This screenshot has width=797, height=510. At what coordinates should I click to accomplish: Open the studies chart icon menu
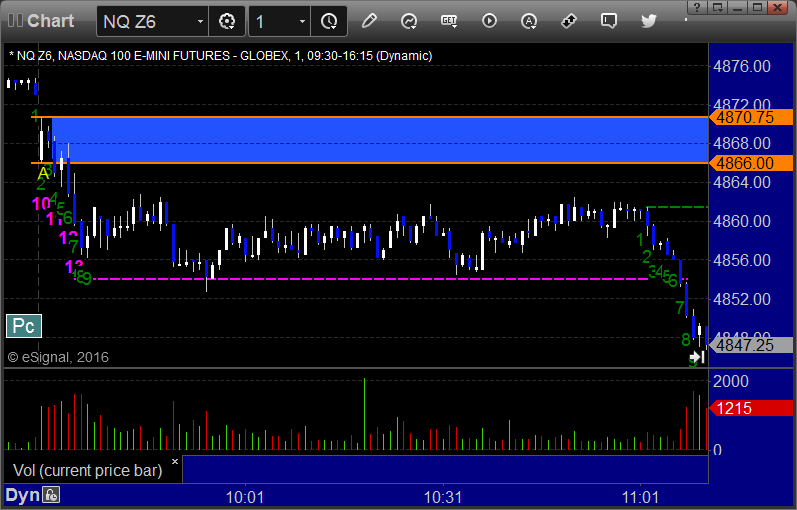coord(409,21)
